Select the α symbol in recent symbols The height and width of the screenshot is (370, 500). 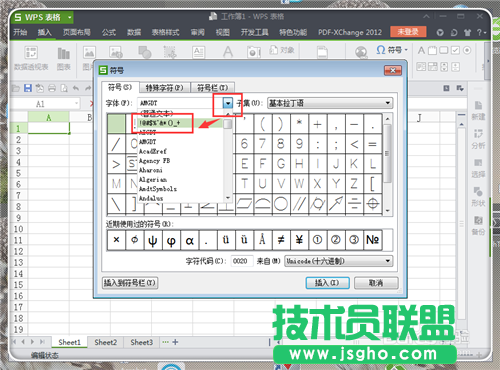[189, 240]
